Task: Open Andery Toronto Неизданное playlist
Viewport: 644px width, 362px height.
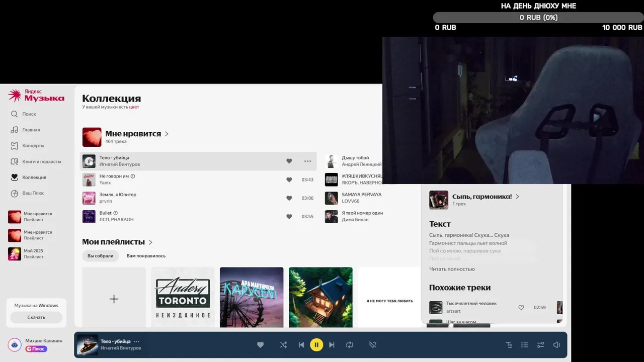Action: 183,298
